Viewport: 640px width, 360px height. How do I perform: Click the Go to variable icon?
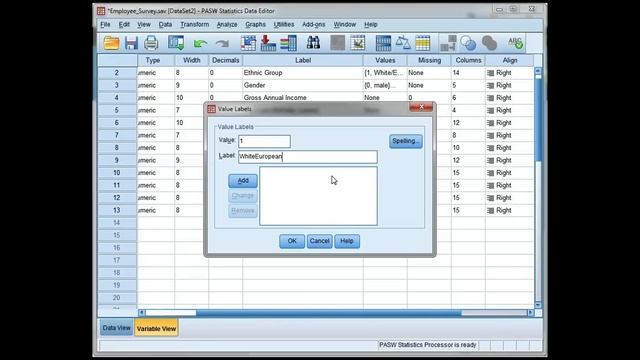click(x=268, y=43)
